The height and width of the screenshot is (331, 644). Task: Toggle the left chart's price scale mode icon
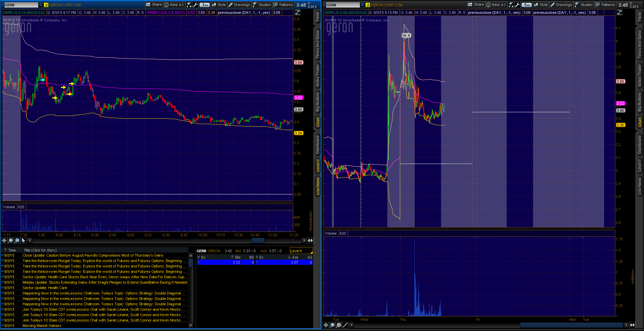pos(297,13)
